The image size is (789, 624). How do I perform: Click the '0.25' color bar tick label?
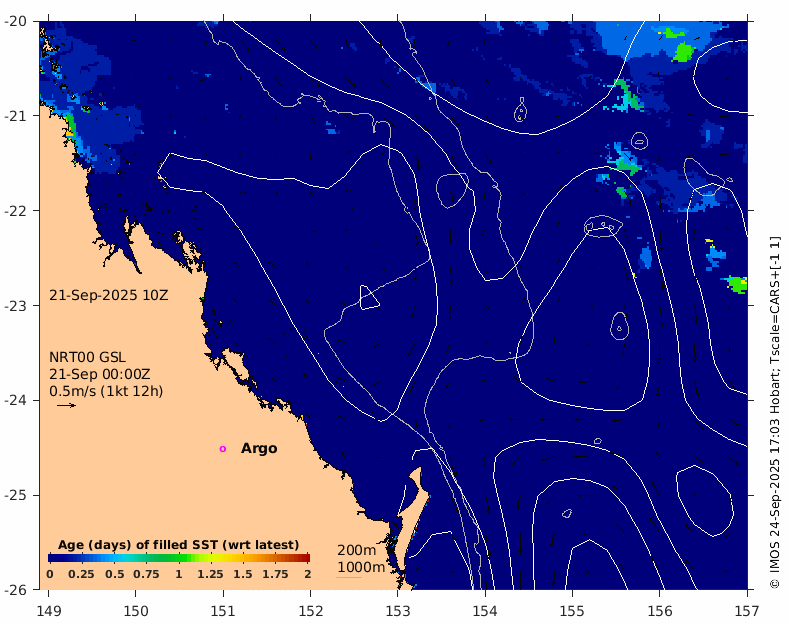(x=82, y=574)
